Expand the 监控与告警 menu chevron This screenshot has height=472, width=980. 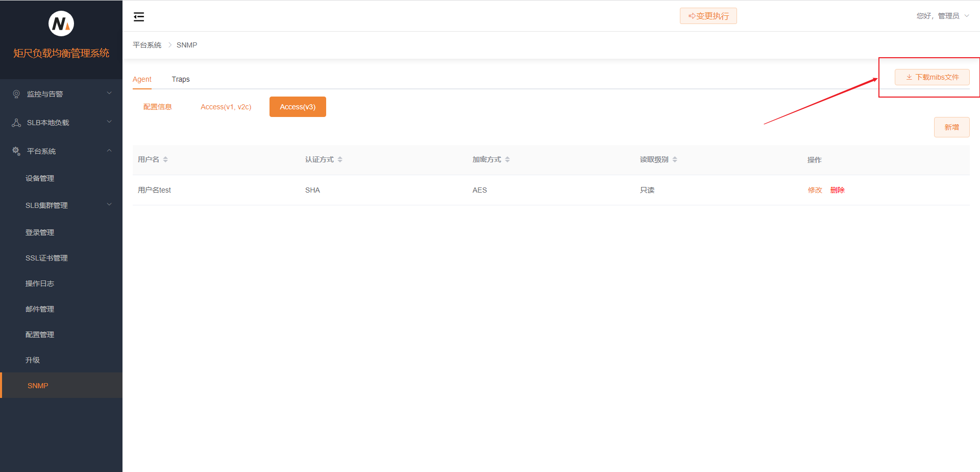(109, 93)
